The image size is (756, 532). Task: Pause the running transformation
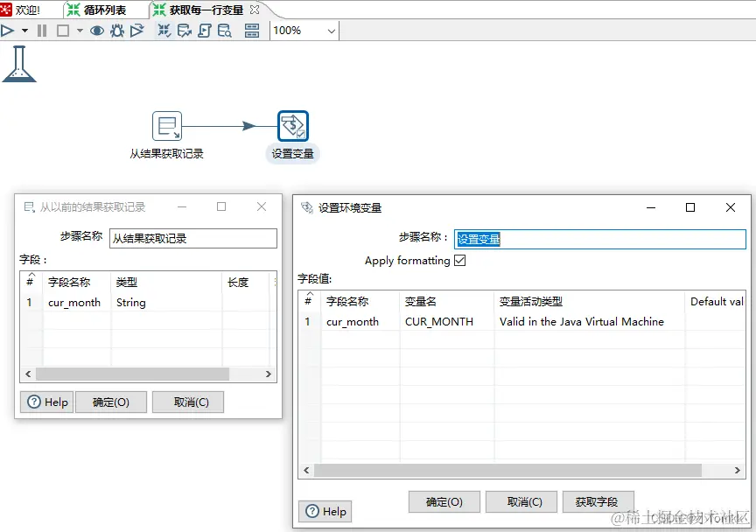coord(42,31)
